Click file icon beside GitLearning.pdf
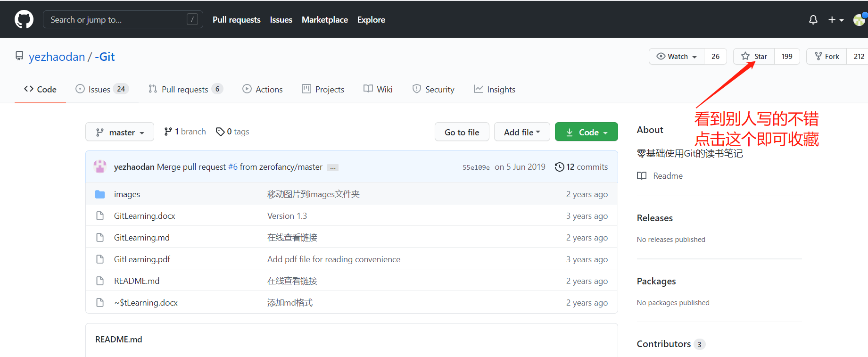 click(x=100, y=259)
